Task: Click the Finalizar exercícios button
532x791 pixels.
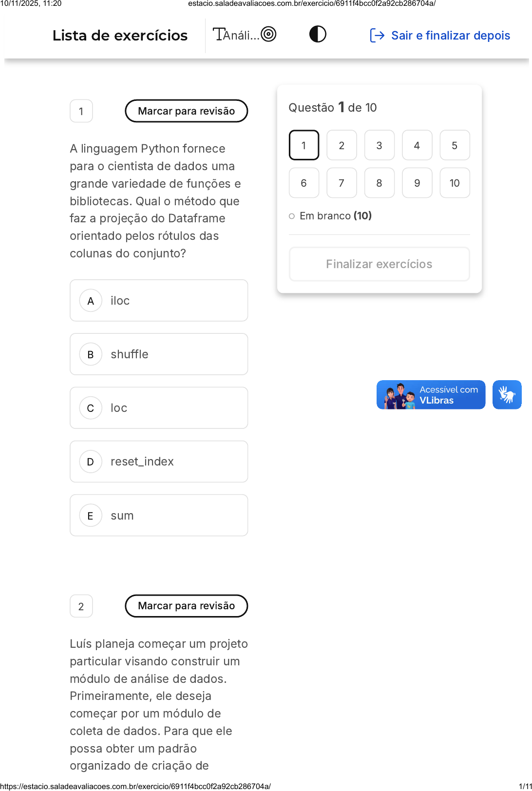Action: (379, 264)
